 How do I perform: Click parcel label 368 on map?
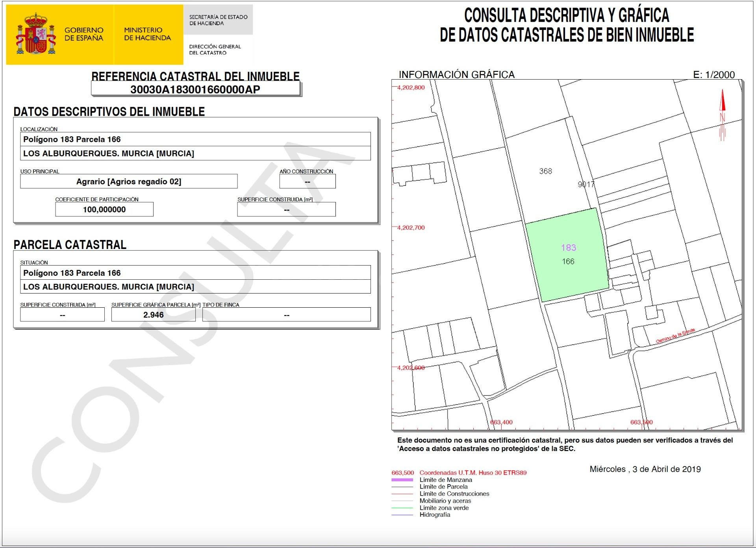[x=546, y=171]
